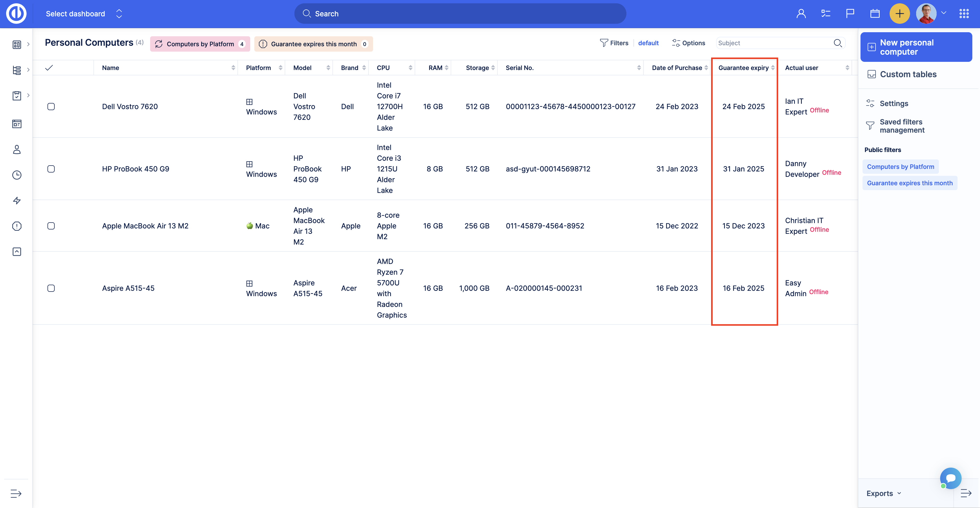Check the Dell Vostro 7620 row checkbox

pyautogui.click(x=51, y=107)
